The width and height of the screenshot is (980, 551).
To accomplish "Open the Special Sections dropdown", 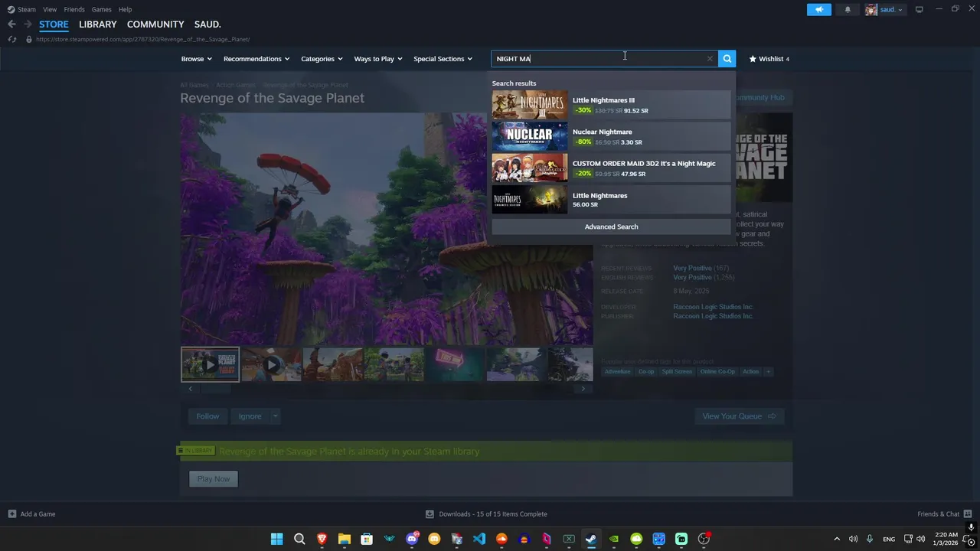I will click(x=443, y=59).
